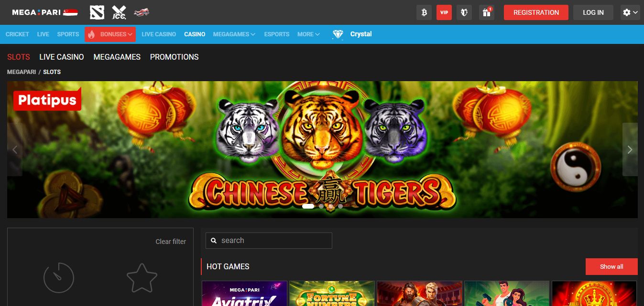Switch to the Live Casino tab

62,57
